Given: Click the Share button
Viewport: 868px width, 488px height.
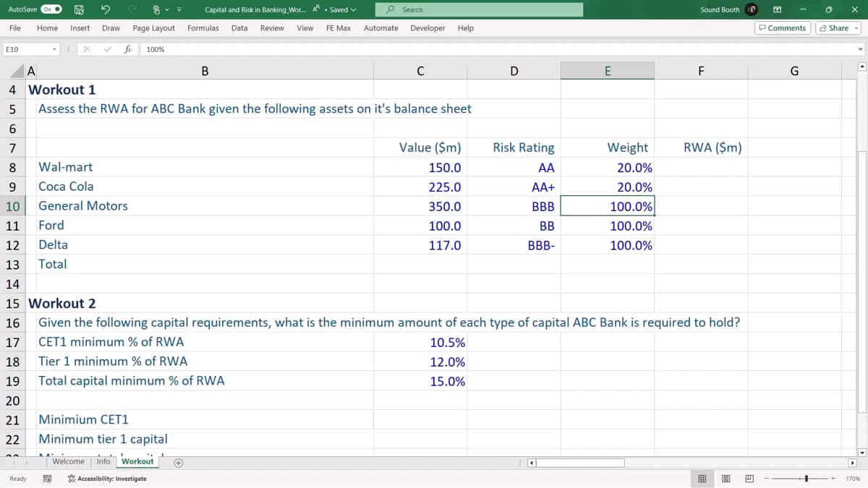Looking at the screenshot, I should click(x=838, y=28).
